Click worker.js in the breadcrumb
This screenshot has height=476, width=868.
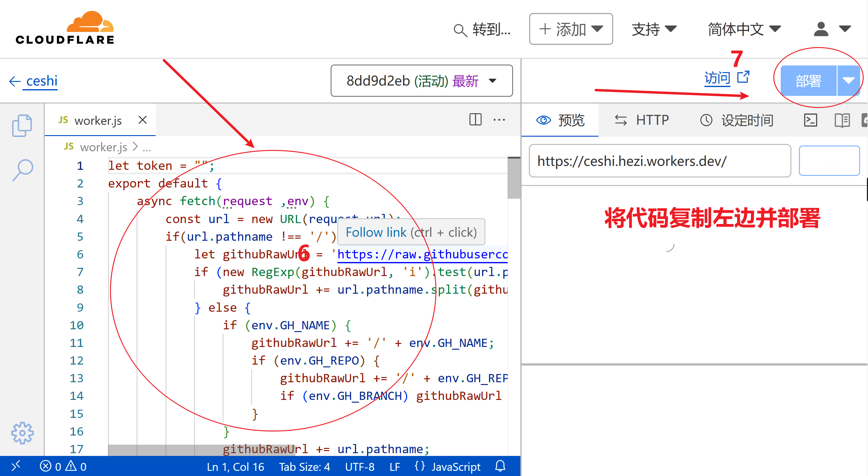click(x=103, y=147)
